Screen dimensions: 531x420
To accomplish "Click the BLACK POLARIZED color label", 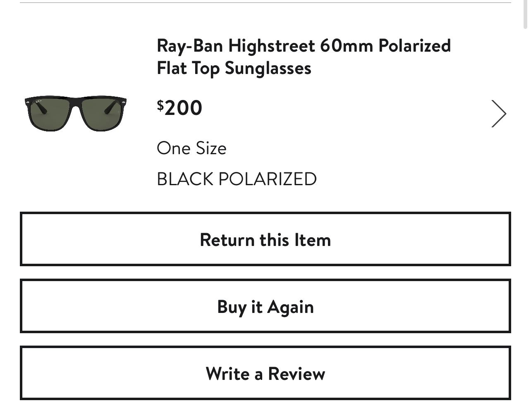I will tap(237, 179).
